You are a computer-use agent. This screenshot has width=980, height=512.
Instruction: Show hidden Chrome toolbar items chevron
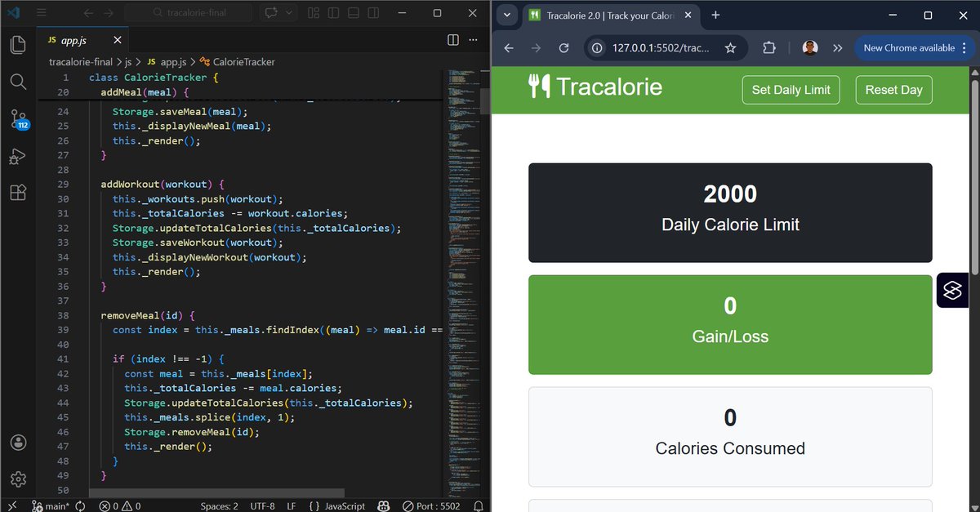tap(837, 48)
